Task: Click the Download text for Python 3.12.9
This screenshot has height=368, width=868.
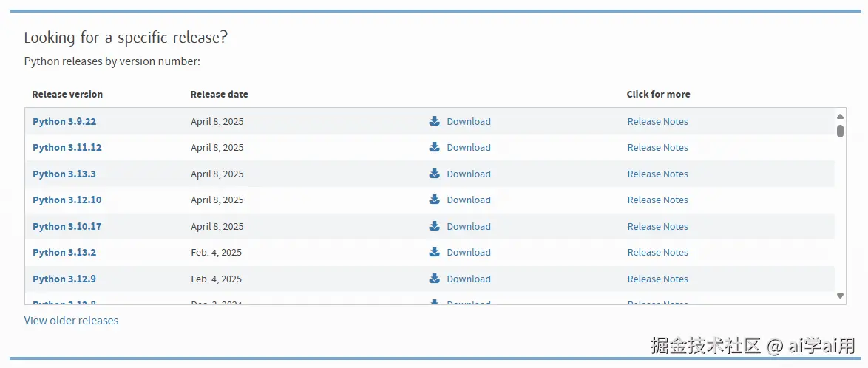Action: click(469, 279)
